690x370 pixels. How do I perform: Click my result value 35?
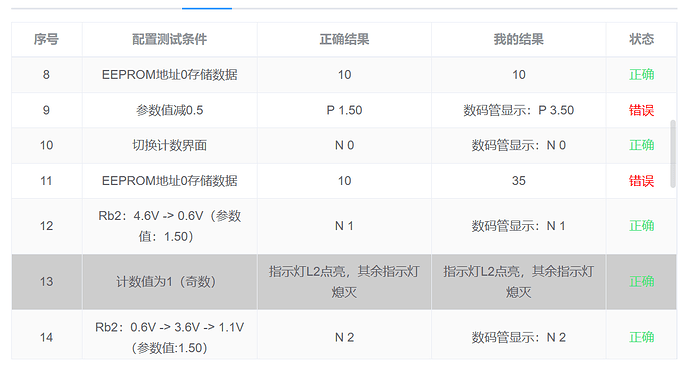tap(518, 181)
